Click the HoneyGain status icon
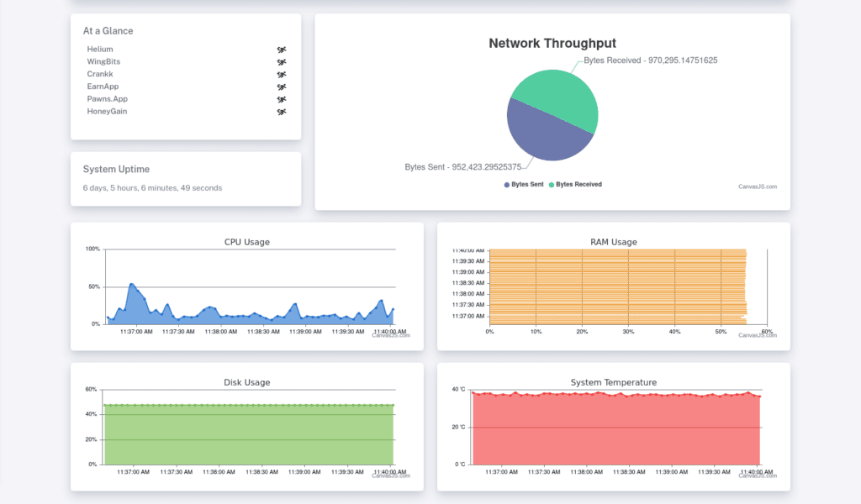 click(x=280, y=111)
